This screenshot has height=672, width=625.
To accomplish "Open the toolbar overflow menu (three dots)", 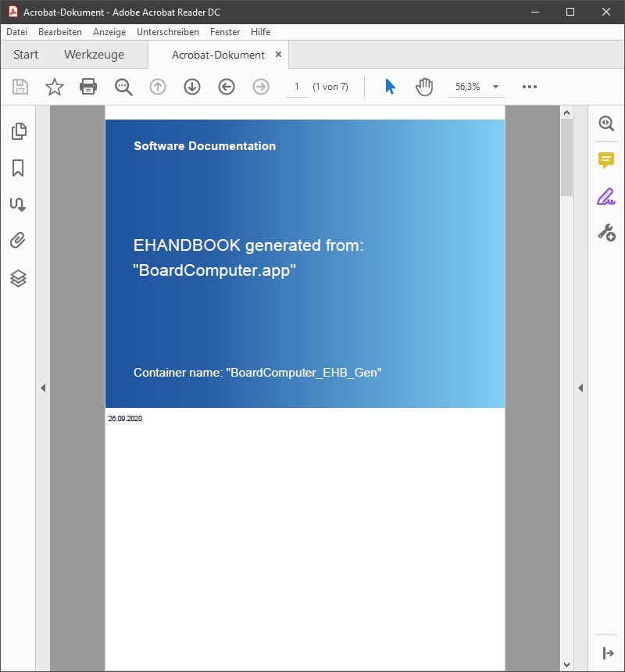I will point(529,87).
